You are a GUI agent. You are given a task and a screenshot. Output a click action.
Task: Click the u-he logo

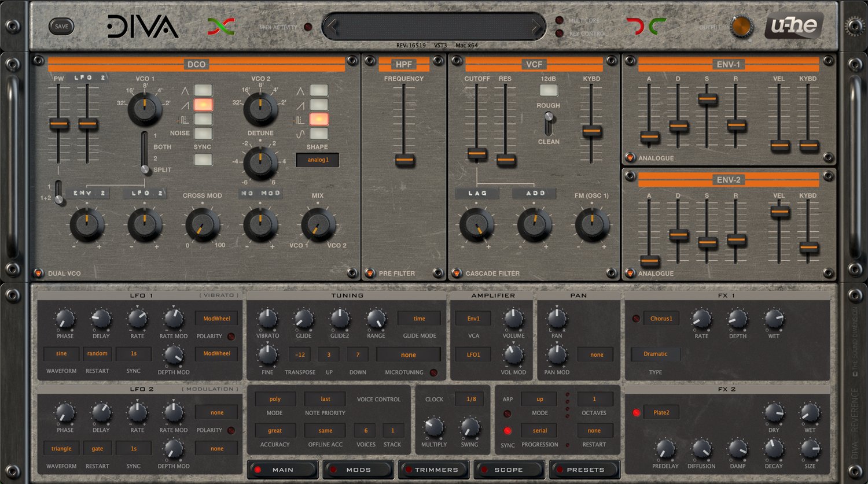[x=794, y=26]
